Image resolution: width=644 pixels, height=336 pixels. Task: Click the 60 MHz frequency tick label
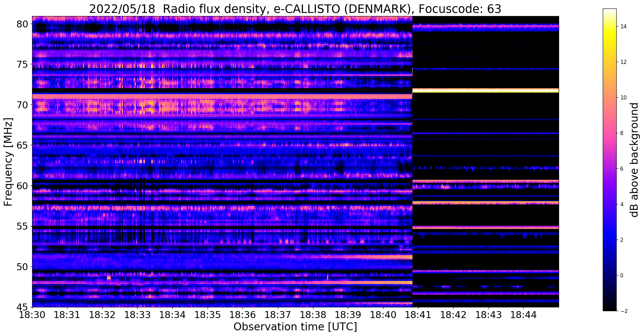23,186
